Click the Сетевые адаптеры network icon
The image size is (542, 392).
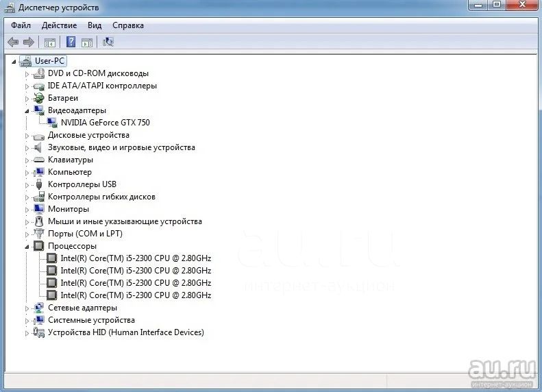click(x=38, y=308)
